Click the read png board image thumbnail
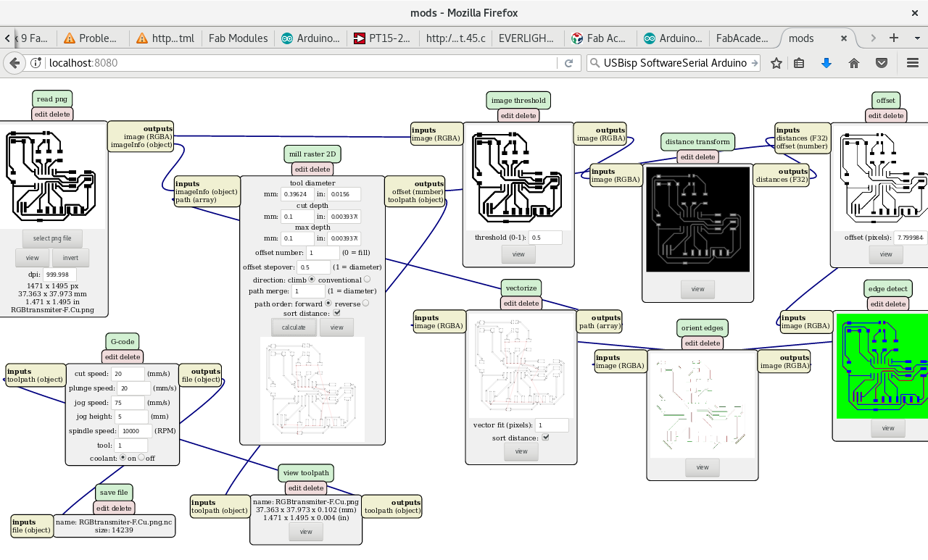 pos(52,177)
